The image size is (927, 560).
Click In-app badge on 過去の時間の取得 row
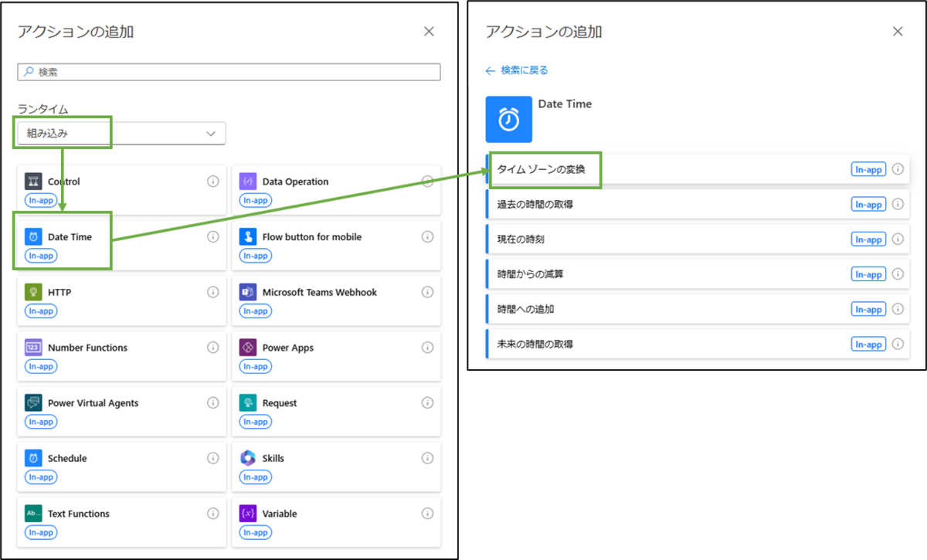868,205
